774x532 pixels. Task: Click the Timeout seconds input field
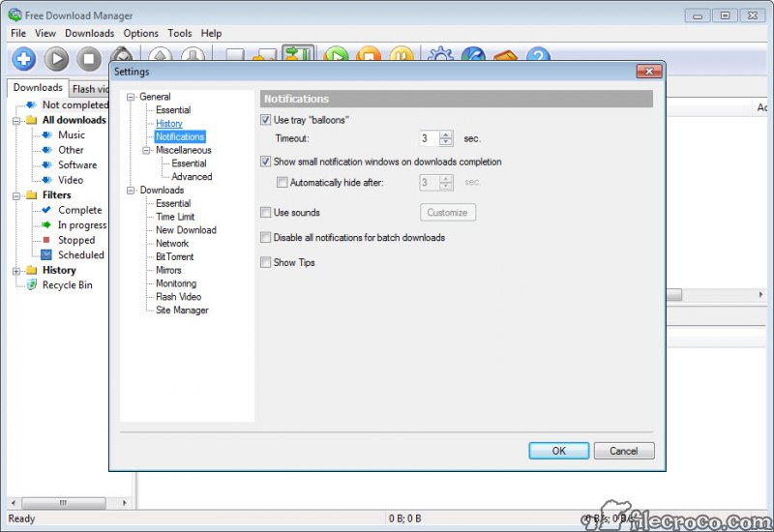429,138
